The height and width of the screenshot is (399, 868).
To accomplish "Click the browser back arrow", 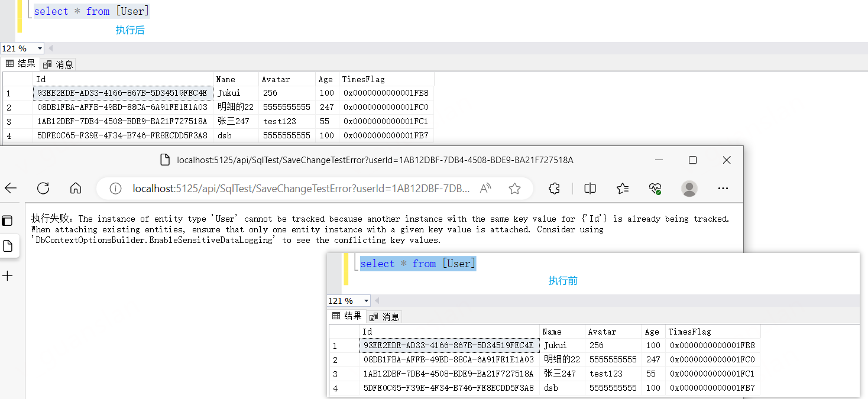I will click(x=11, y=189).
